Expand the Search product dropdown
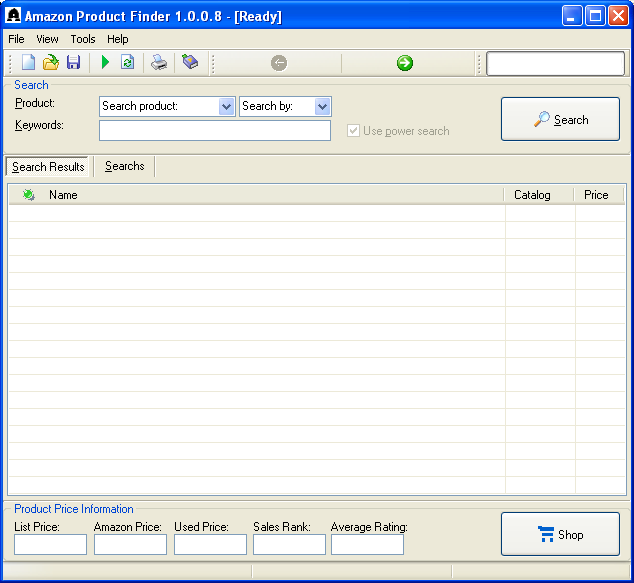The height and width of the screenshot is (583, 634). (x=226, y=106)
